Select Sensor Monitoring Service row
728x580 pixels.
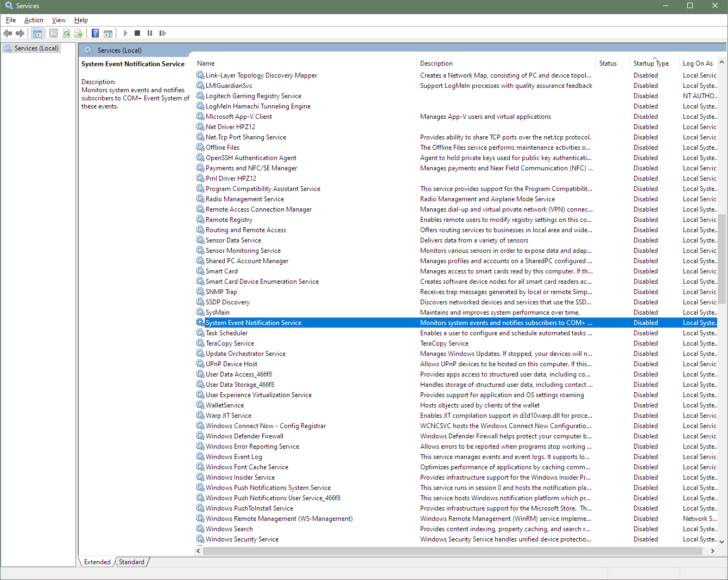pos(456,251)
